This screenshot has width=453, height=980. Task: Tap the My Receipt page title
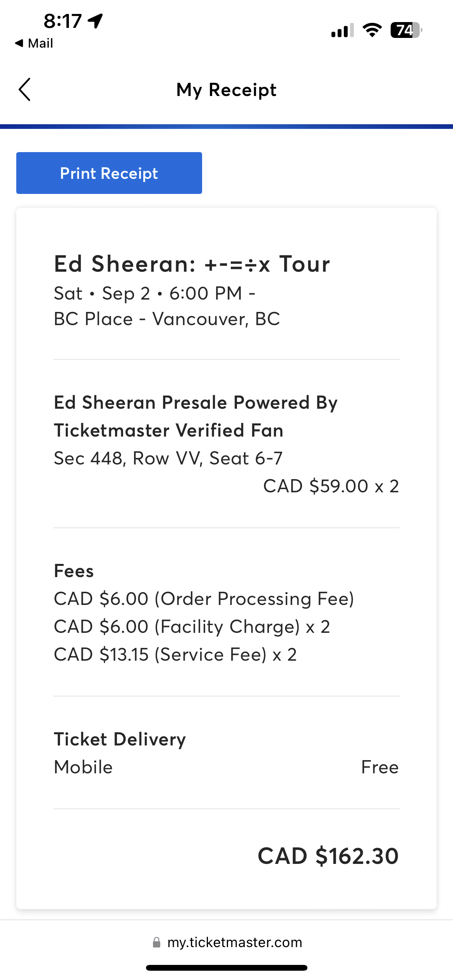226,90
